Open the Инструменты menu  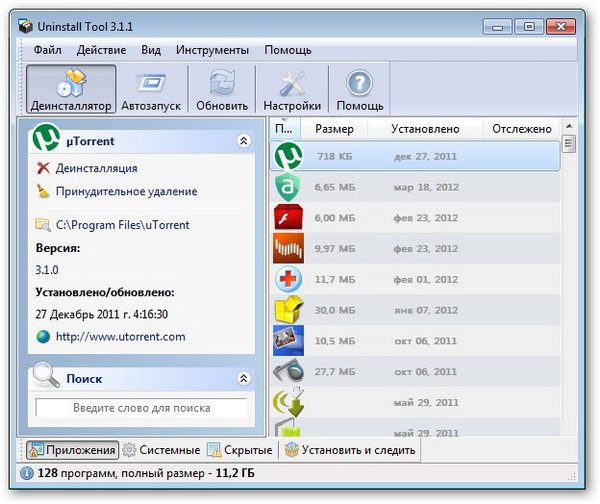[212, 50]
